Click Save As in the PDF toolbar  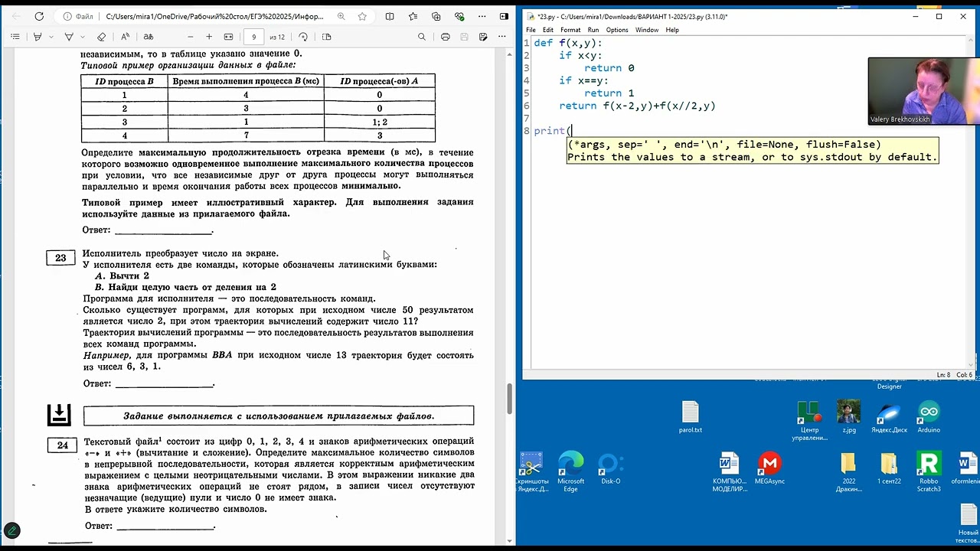point(483,37)
